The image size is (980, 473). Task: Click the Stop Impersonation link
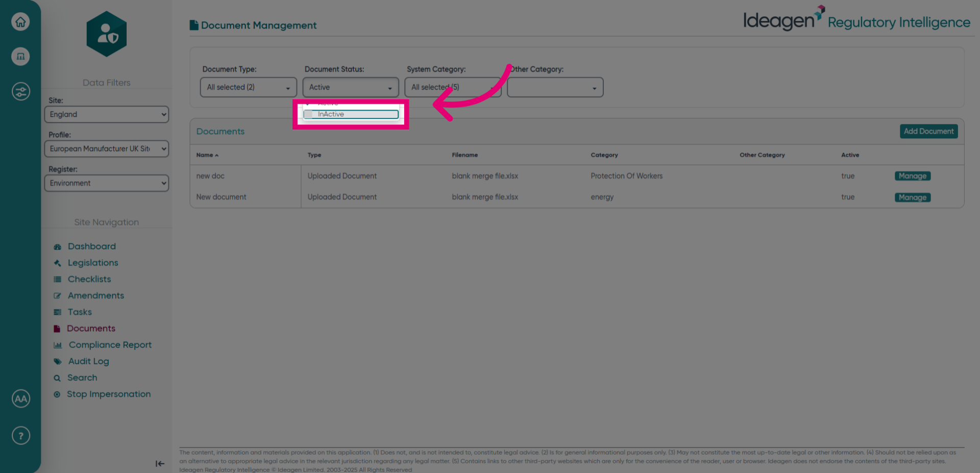click(x=109, y=394)
